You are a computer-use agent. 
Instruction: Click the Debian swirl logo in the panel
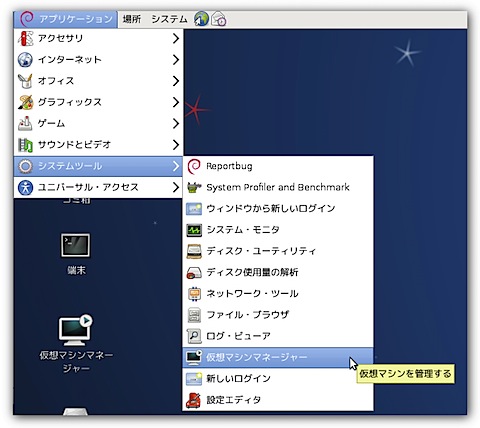pyautogui.click(x=27, y=19)
